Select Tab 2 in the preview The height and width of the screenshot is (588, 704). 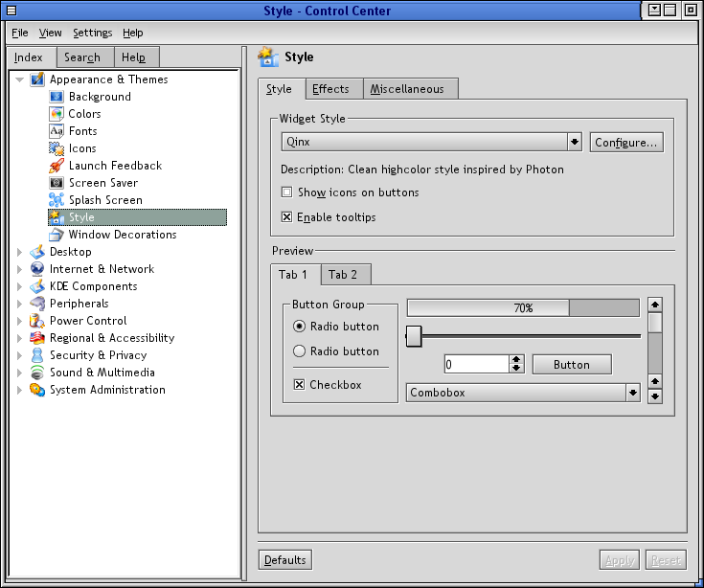tap(346, 274)
